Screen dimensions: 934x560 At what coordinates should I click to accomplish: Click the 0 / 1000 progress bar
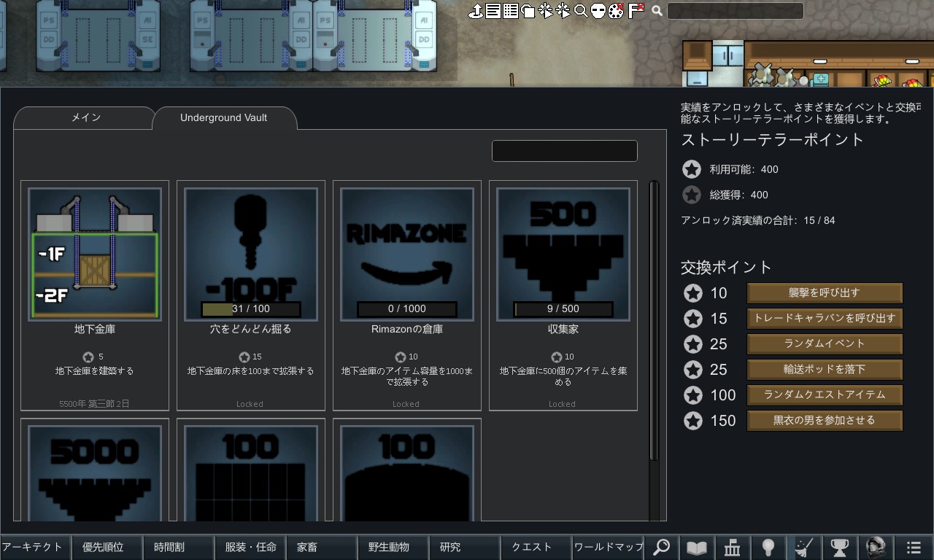[x=407, y=309]
